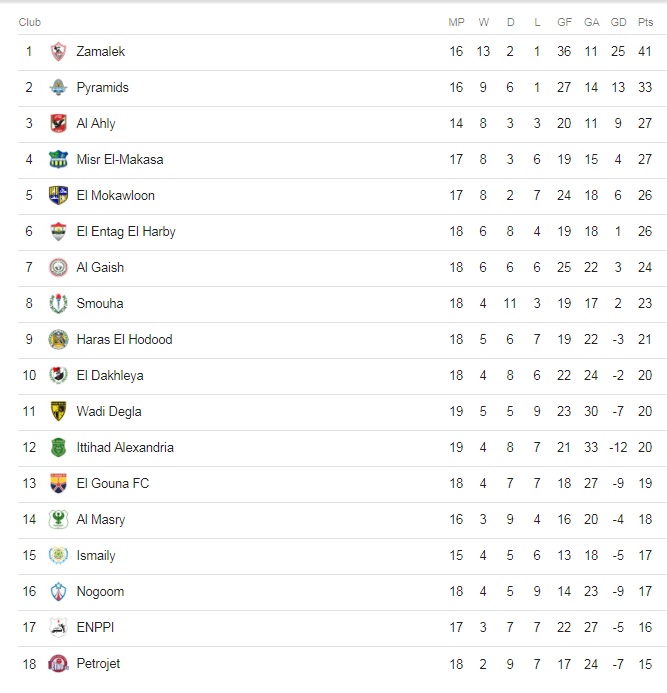The width and height of the screenshot is (667, 693).
Task: Click the MP column header
Action: 456,22
